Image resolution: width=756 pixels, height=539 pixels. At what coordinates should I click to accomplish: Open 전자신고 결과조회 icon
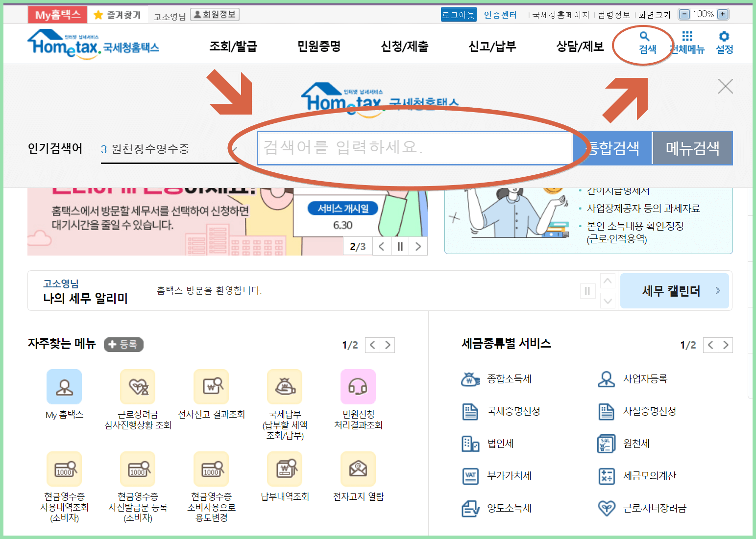[x=211, y=387]
